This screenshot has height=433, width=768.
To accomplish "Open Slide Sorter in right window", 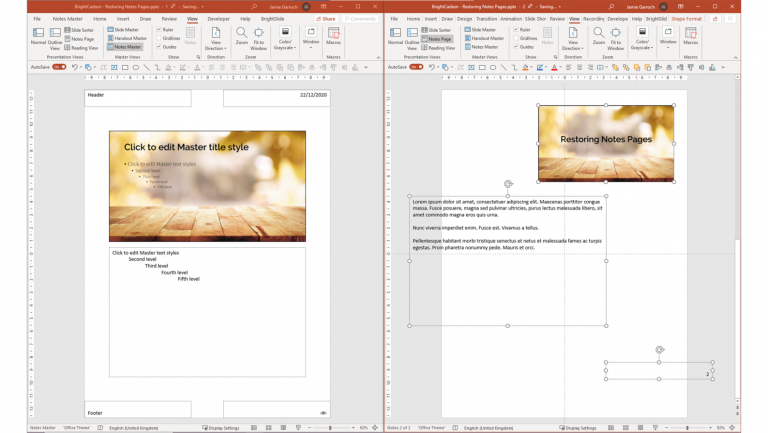I will [436, 30].
